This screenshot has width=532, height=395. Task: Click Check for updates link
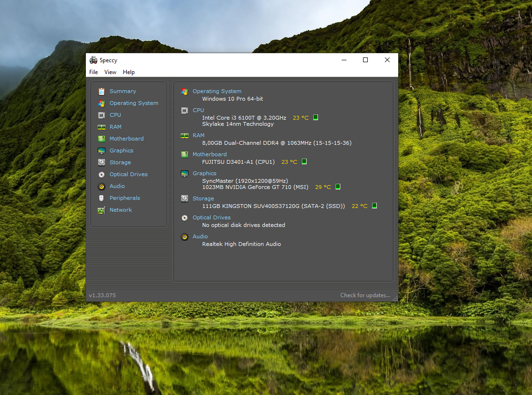365,295
